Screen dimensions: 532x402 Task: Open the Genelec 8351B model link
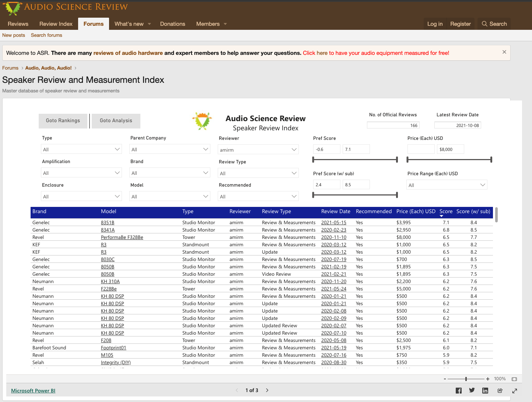(108, 223)
